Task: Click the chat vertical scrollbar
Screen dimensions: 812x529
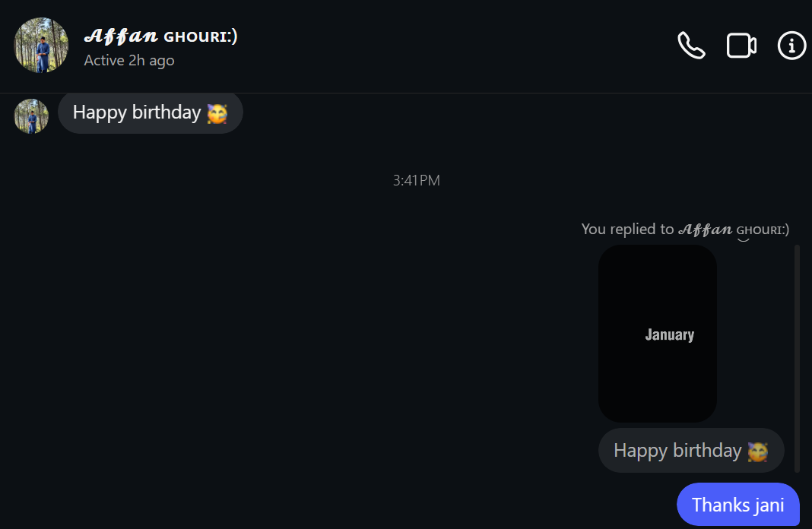Action: pyautogui.click(x=797, y=357)
